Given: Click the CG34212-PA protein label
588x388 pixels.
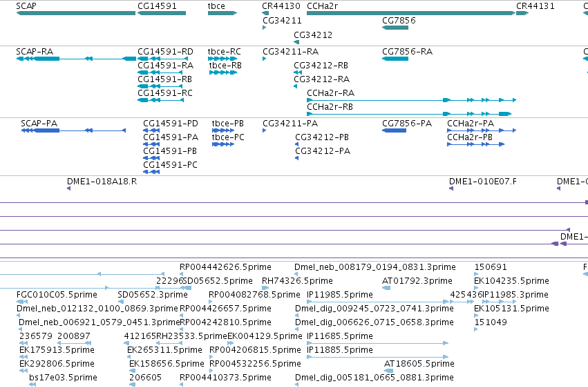Looking at the screenshot, I should point(323,151).
